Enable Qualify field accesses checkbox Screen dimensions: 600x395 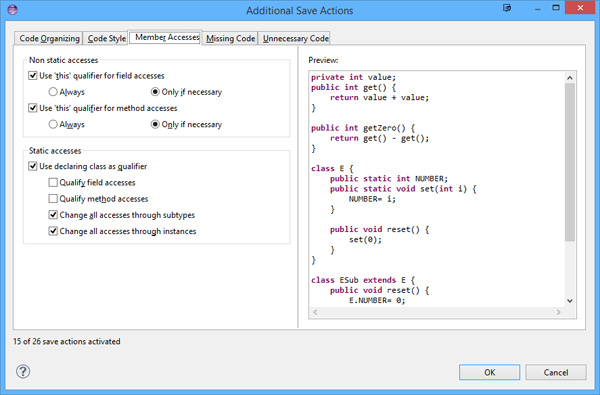pos(53,183)
